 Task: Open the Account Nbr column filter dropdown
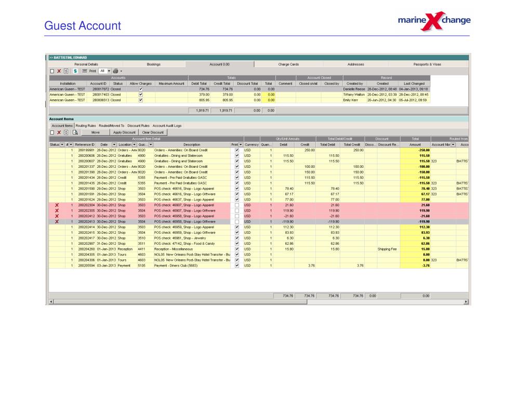point(453,145)
